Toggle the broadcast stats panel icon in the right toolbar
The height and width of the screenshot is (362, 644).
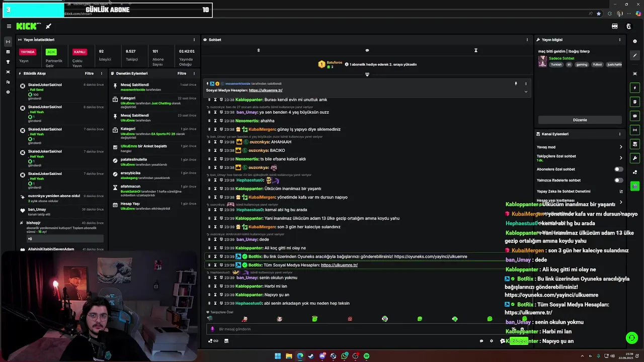point(635,130)
